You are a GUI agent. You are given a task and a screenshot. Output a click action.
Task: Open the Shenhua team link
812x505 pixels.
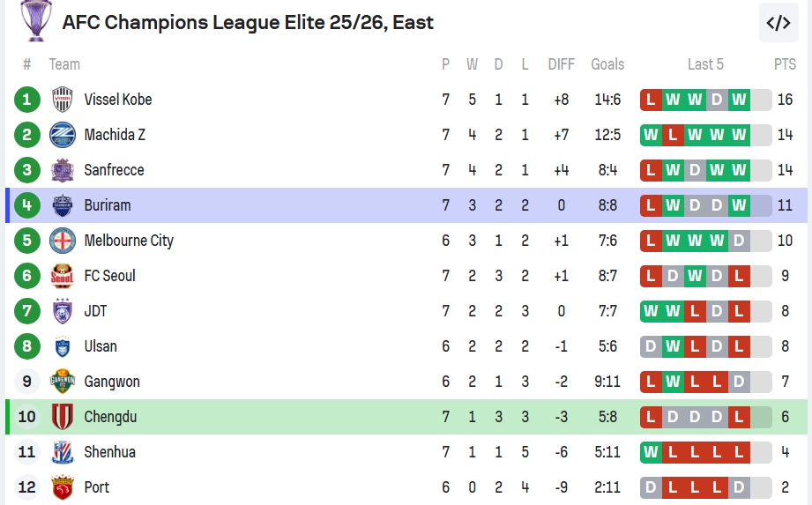(x=109, y=452)
